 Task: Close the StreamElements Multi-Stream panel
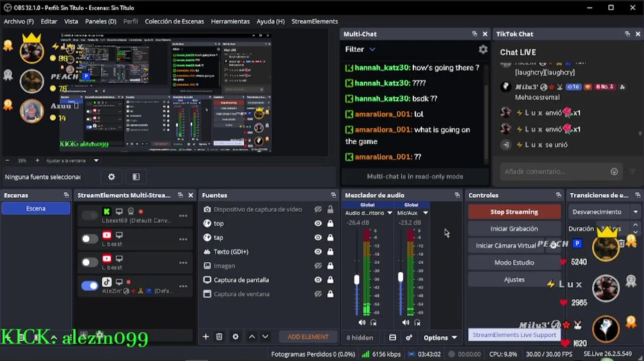(191, 195)
